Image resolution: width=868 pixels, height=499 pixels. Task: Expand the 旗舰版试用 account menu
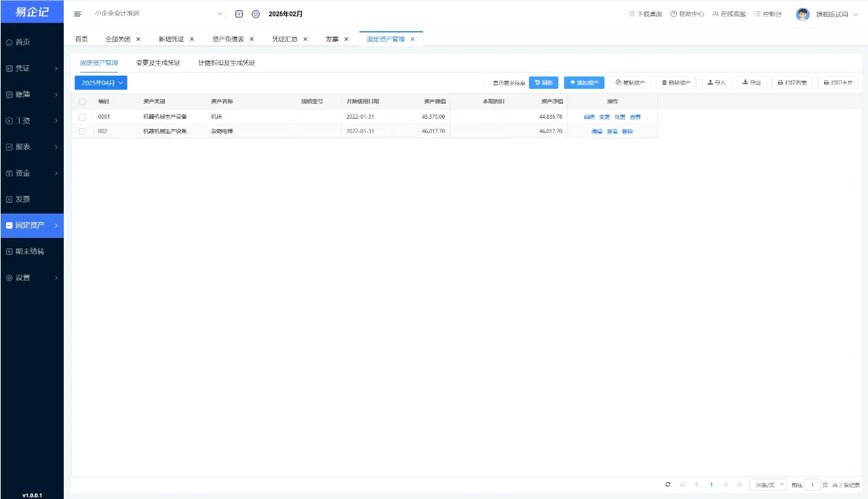click(837, 14)
